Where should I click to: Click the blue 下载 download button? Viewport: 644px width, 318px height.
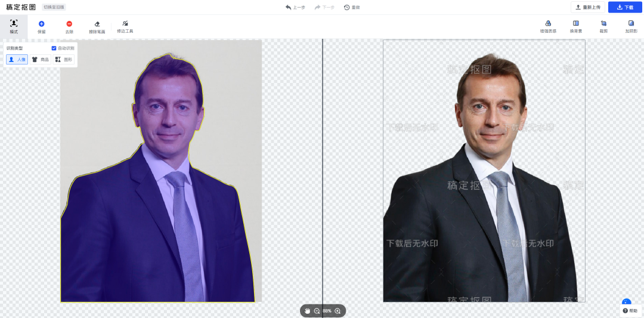tap(625, 7)
